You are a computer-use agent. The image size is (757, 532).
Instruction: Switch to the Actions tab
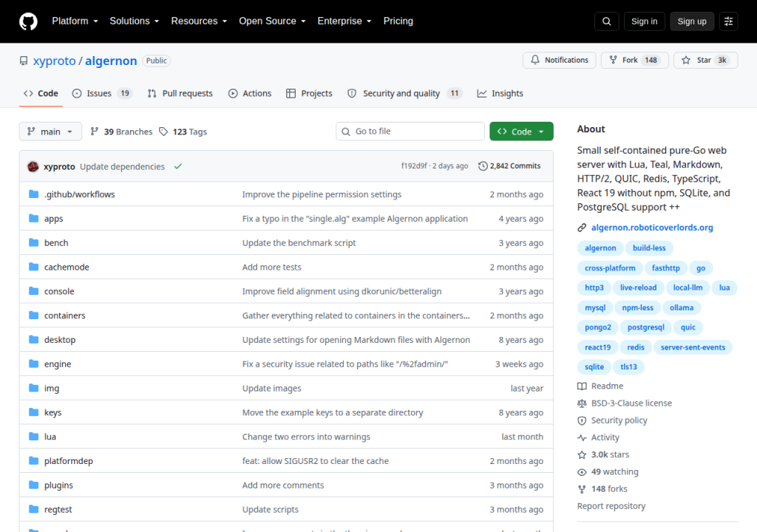[250, 93]
